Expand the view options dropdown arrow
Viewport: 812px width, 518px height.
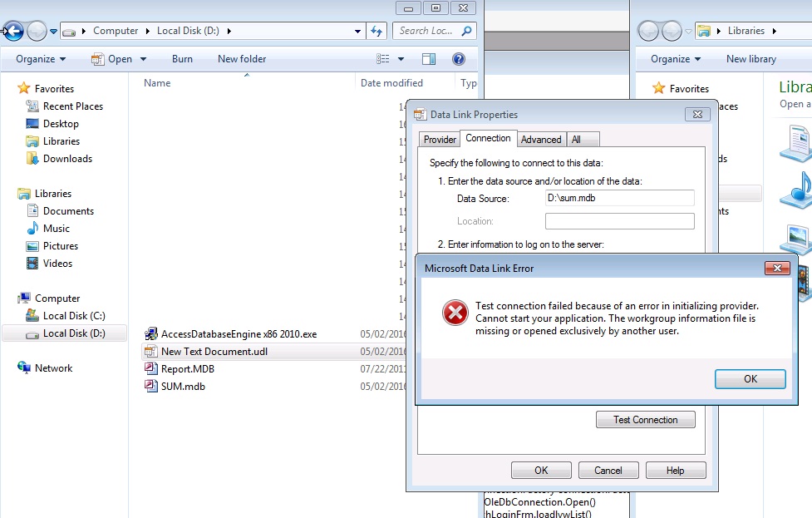point(401,59)
